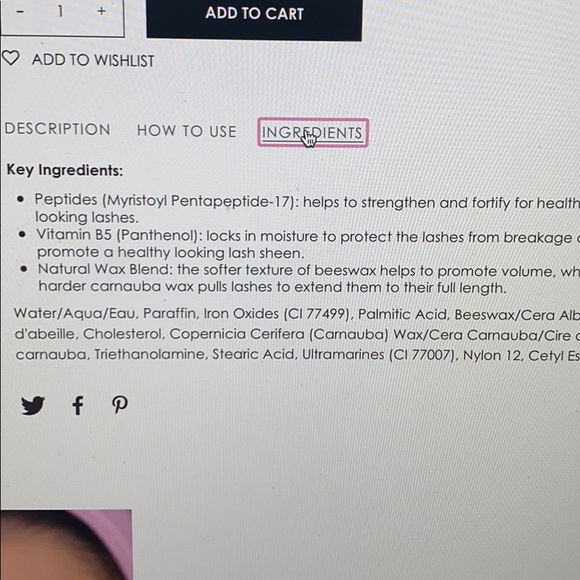
Task: Open the product photo thumbnail below
Action: click(x=66, y=544)
